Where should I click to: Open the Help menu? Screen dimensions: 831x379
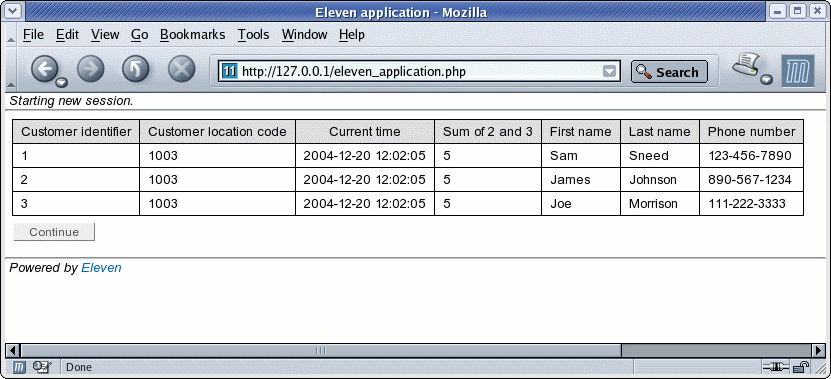pyautogui.click(x=352, y=35)
